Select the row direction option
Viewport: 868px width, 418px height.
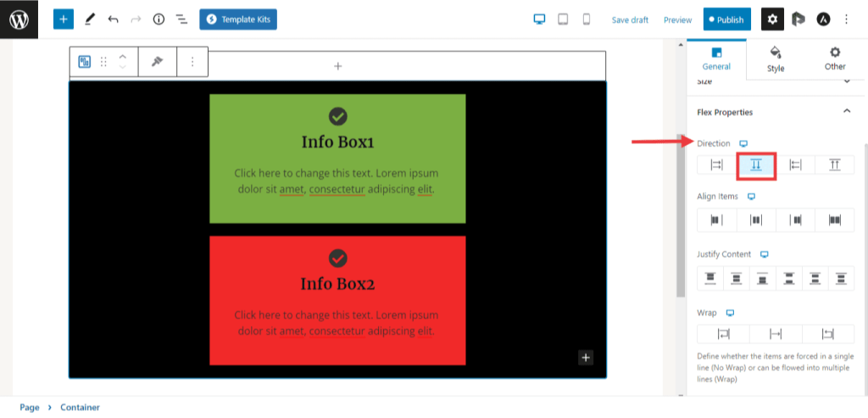click(716, 165)
